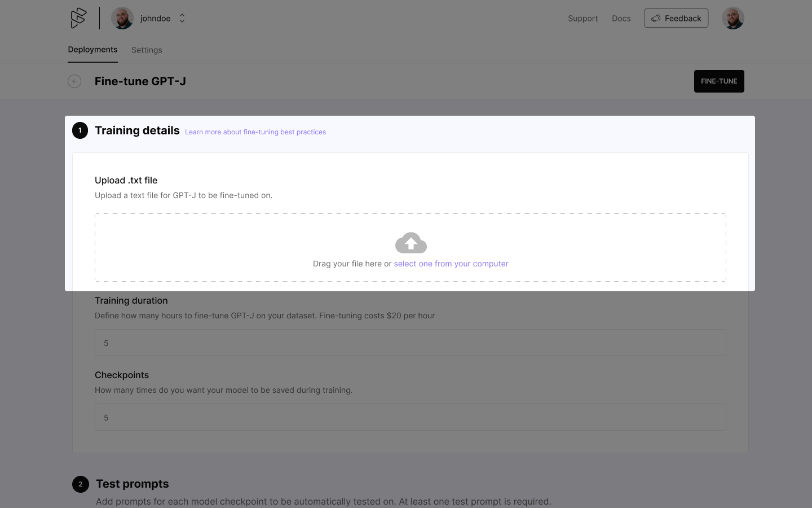This screenshot has width=812, height=508.
Task: Click the cloud upload icon
Action: pyautogui.click(x=411, y=243)
